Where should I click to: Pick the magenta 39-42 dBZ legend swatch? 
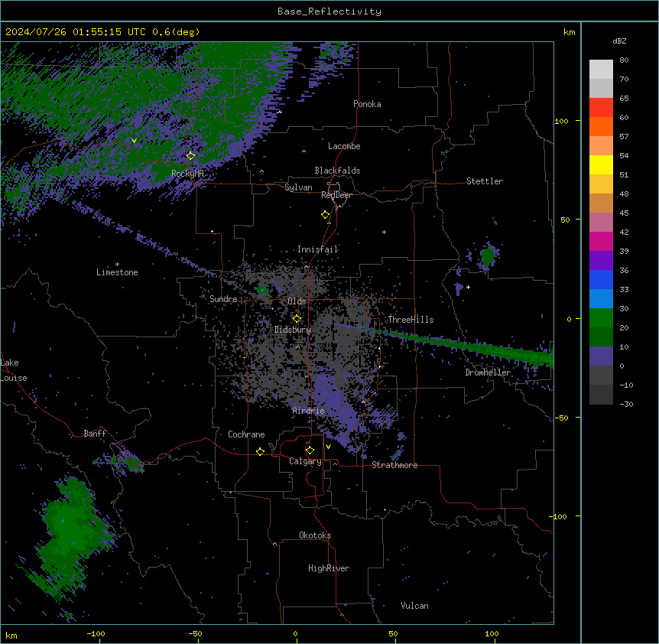[601, 241]
